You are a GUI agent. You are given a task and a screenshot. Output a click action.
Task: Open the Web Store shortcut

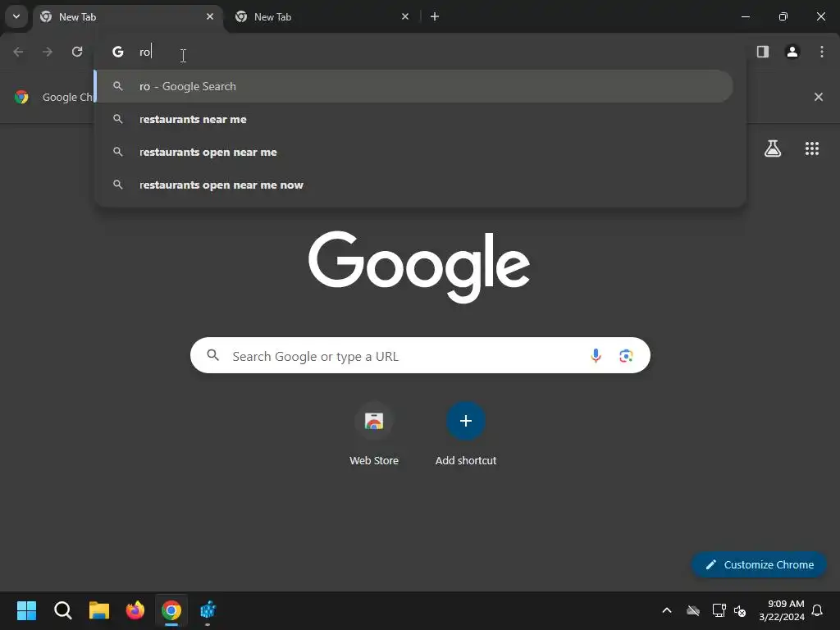click(x=374, y=435)
